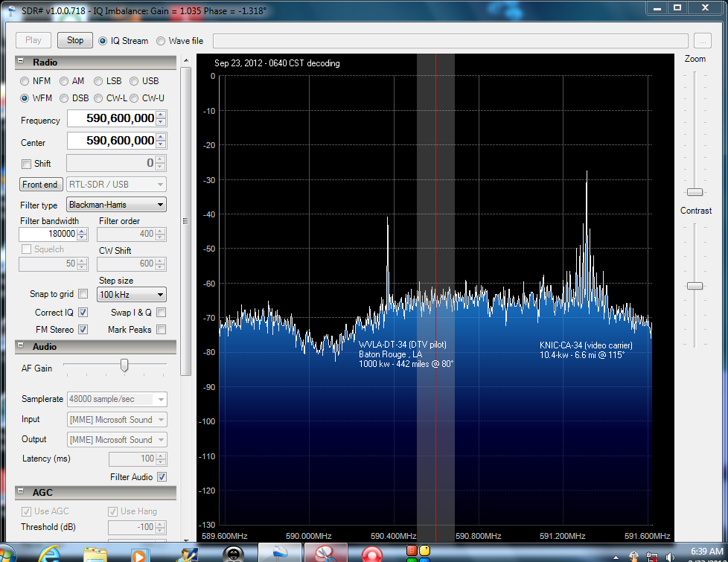Launch Internet Explorer from taskbar

[49, 554]
